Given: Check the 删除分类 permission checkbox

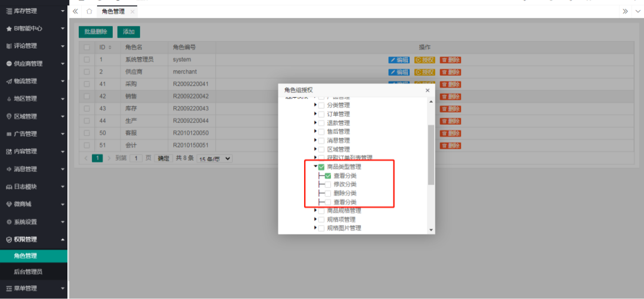Looking at the screenshot, I should (x=328, y=193).
